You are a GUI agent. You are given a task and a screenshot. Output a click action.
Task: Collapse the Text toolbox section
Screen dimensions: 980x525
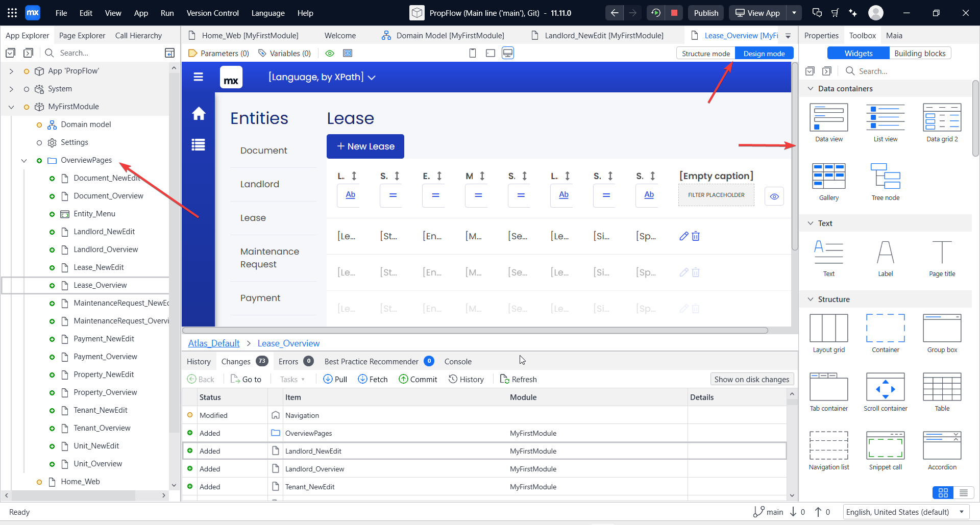pos(811,223)
